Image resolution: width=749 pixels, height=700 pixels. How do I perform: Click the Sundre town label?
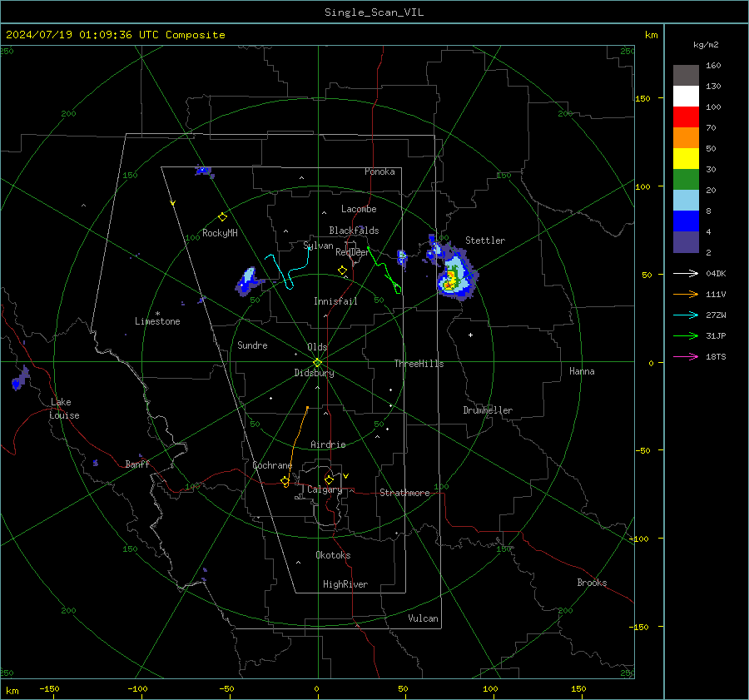click(252, 345)
